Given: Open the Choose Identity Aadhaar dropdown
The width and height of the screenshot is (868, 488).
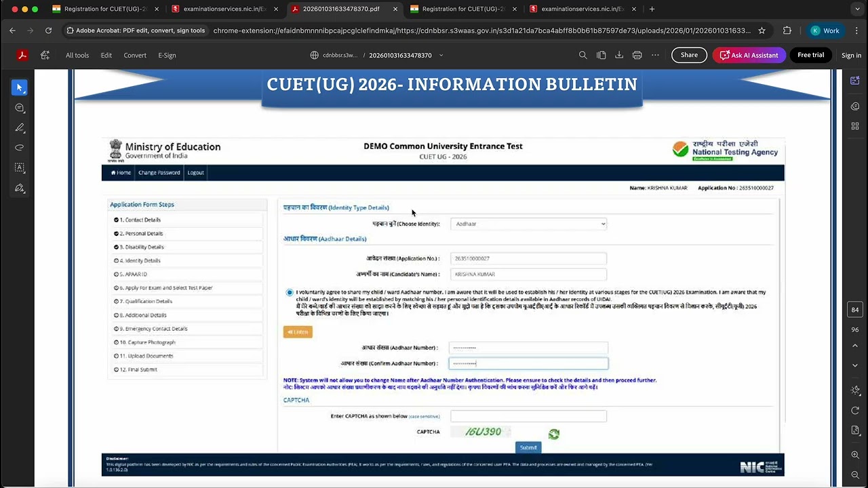Looking at the screenshot, I should click(x=528, y=224).
